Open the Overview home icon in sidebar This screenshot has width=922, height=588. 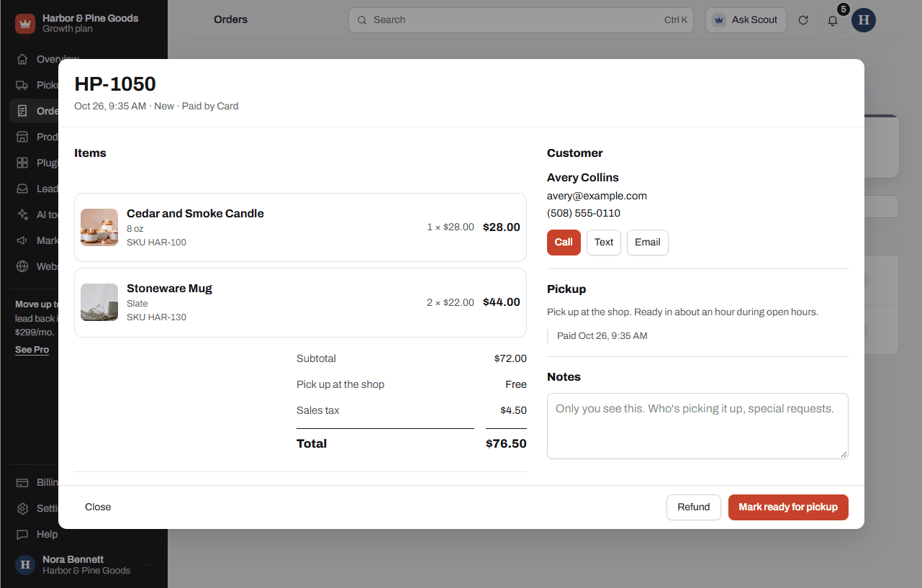pyautogui.click(x=22, y=59)
